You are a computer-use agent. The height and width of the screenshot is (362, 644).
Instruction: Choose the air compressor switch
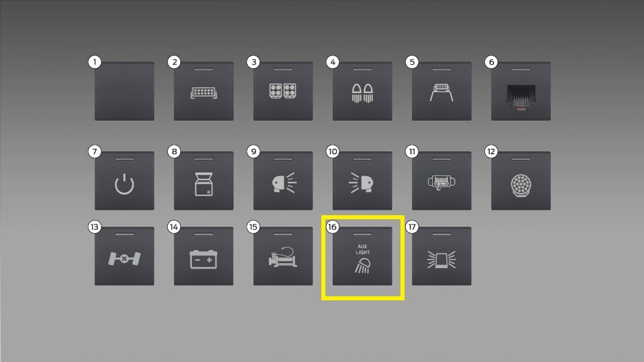[283, 256]
